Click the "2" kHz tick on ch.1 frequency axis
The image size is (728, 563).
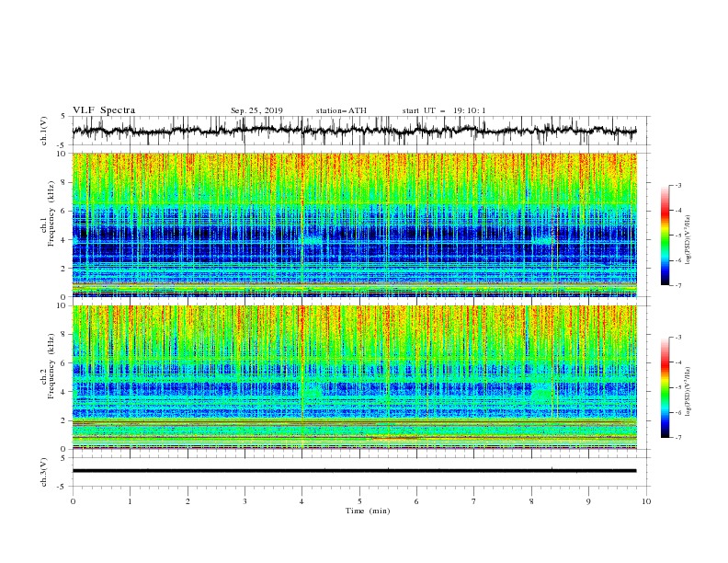click(x=64, y=268)
